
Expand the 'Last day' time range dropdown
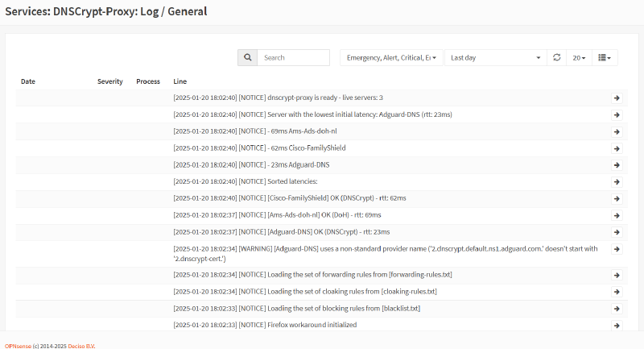pyautogui.click(x=495, y=58)
